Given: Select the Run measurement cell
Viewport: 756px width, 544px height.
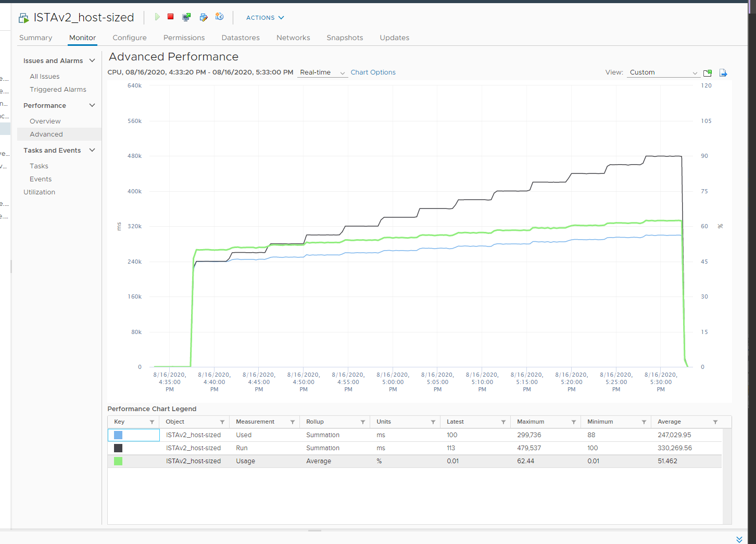Looking at the screenshot, I should [x=242, y=448].
